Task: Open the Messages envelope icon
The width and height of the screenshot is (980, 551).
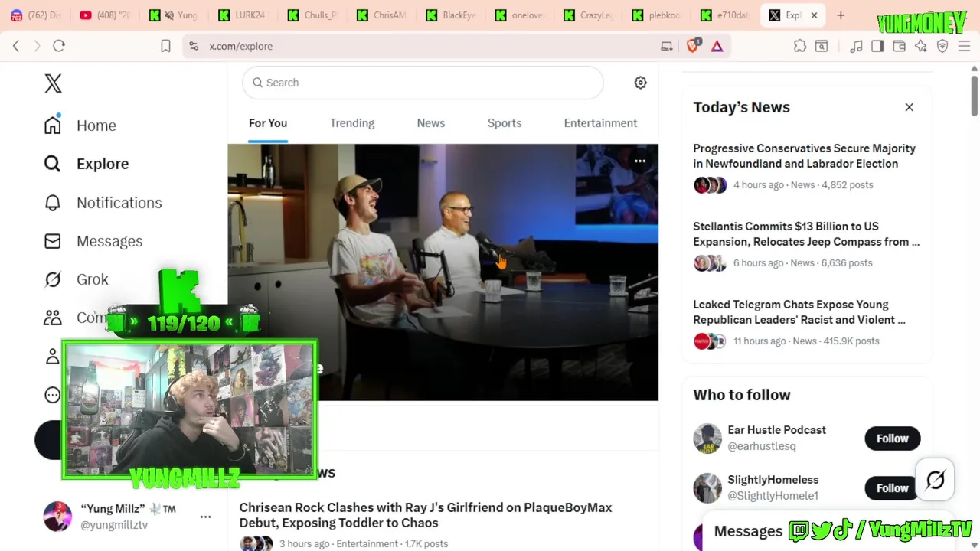Action: click(x=52, y=241)
